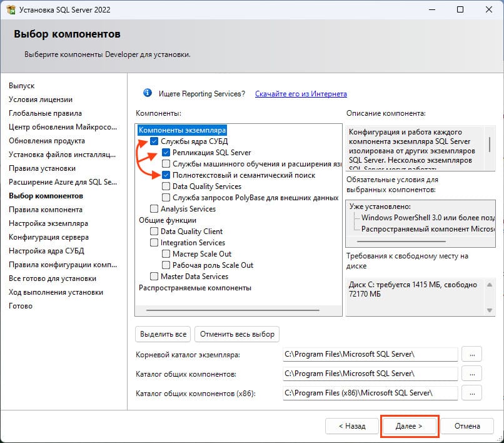The height and width of the screenshot is (443, 504).
Task: Browse for Каталог общих компонентов (x86) folder
Action: (x=472, y=393)
